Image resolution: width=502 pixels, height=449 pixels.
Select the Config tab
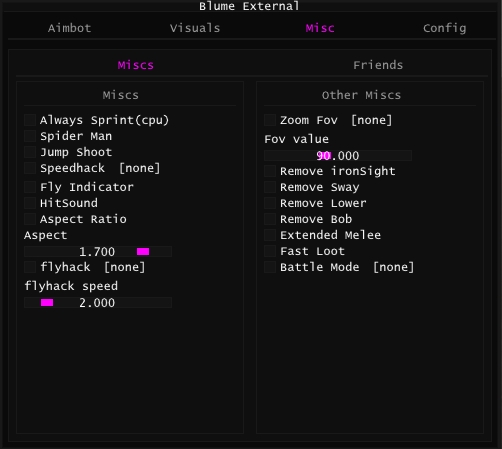click(445, 28)
